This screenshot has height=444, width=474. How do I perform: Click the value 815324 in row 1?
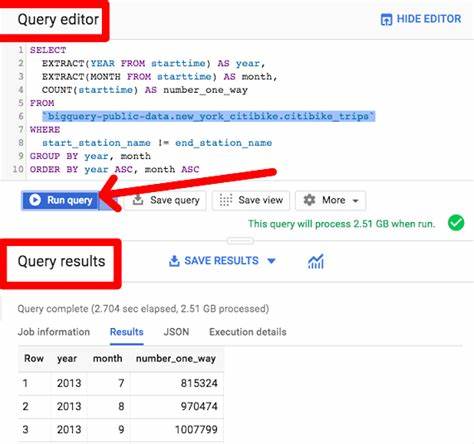click(199, 383)
